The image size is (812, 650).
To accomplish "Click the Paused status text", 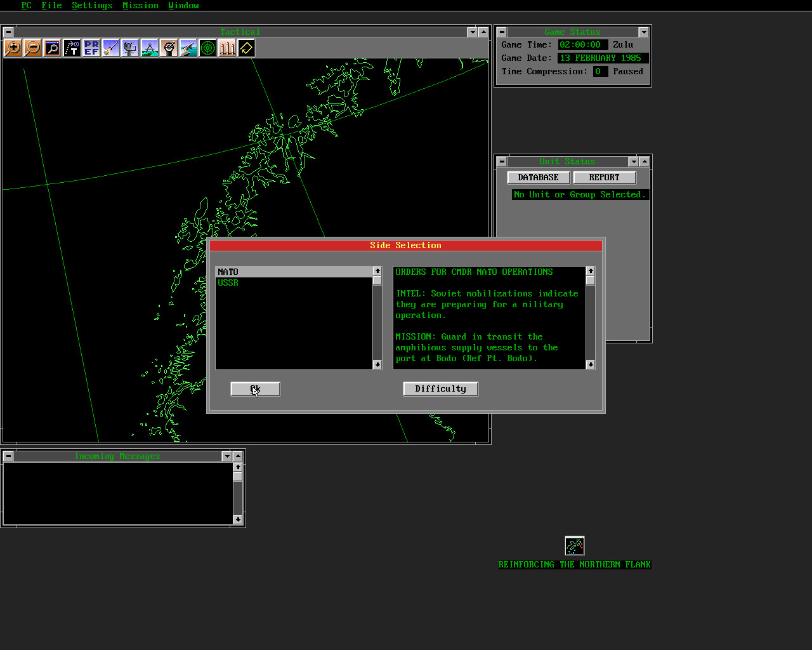I will (x=628, y=71).
